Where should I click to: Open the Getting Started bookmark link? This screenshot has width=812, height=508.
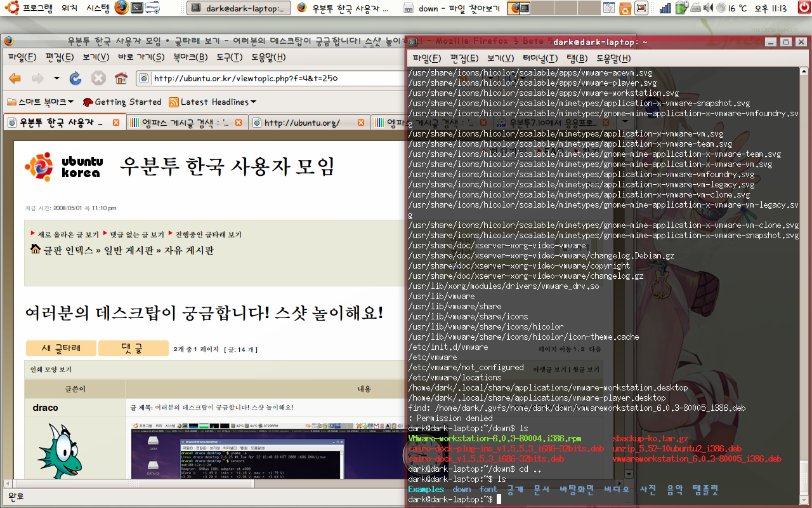pyautogui.click(x=122, y=102)
